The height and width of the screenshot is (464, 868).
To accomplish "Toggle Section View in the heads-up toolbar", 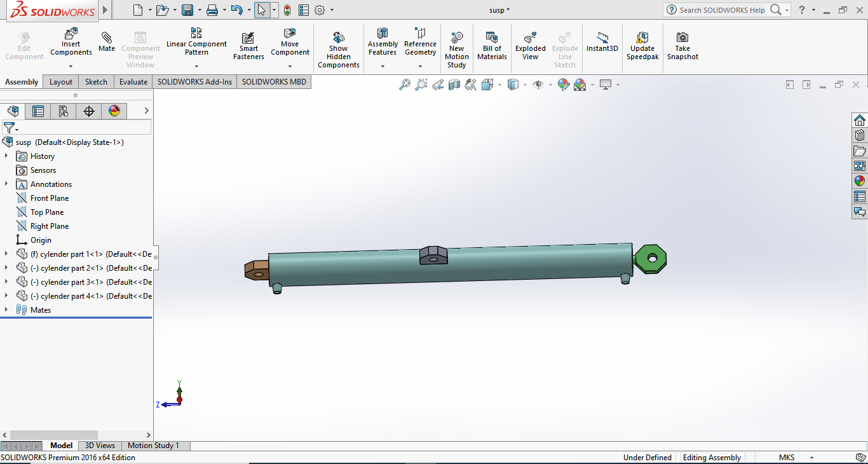I will pos(454,84).
